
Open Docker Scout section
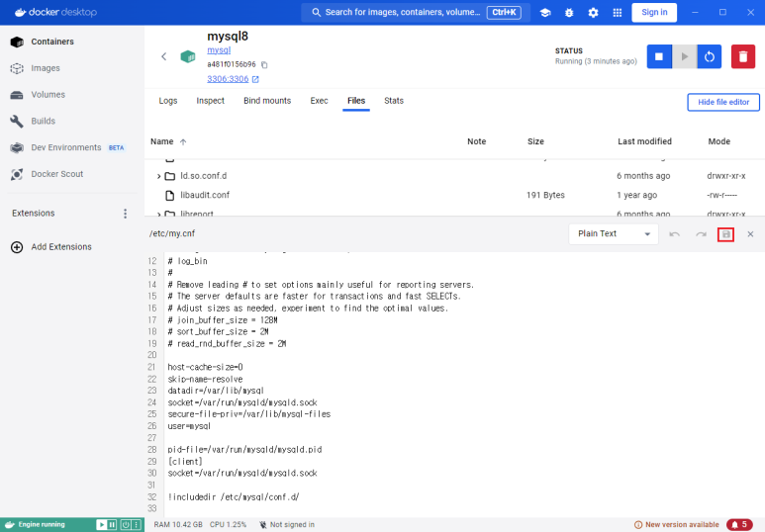click(57, 174)
